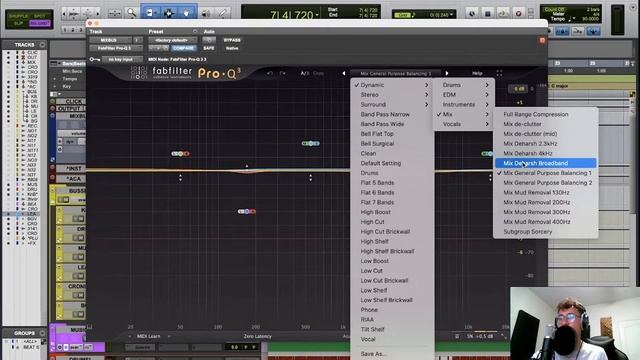Toggle the Slip edit mode
The image size is (640, 360).
click(x=18, y=23)
